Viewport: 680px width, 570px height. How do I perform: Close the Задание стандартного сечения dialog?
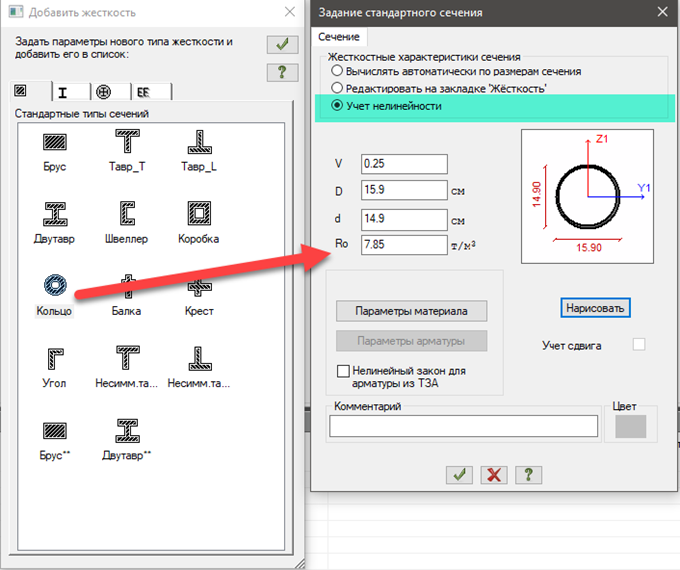tap(662, 12)
